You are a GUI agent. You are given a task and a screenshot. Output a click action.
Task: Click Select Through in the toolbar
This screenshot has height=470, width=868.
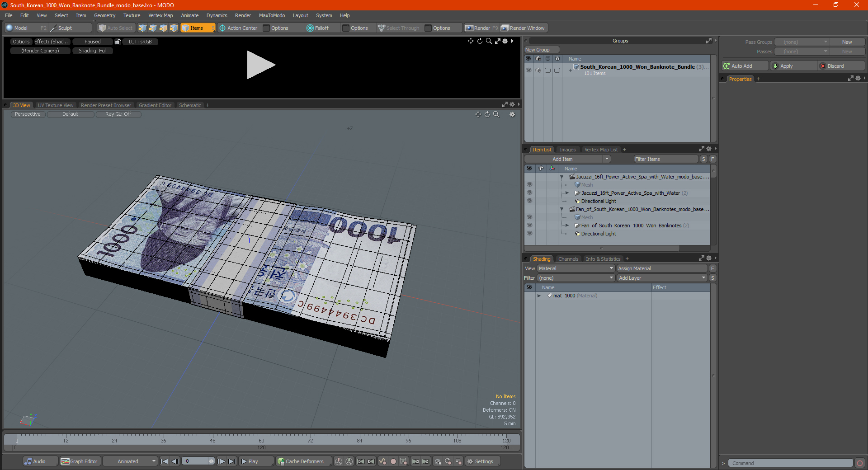399,28
